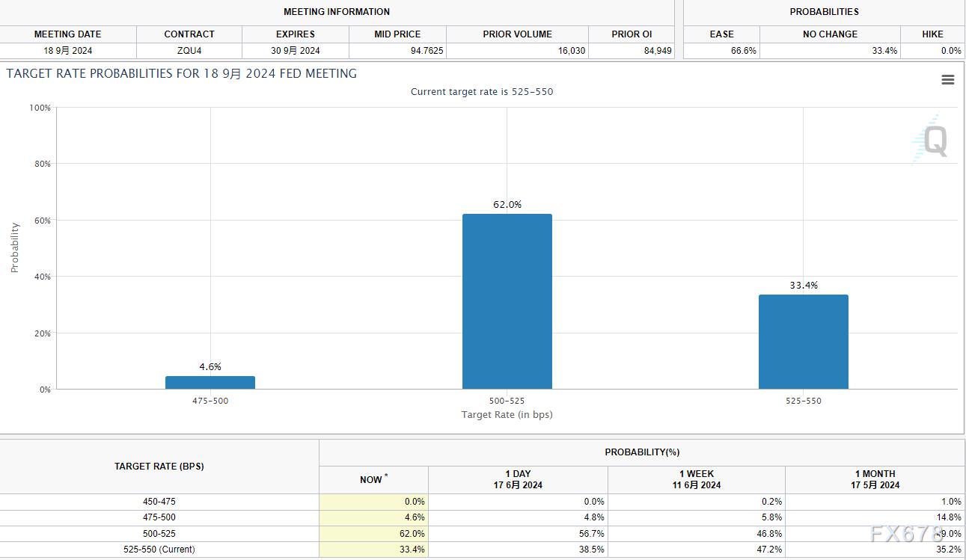
Task: Click the small 4.6% bar for 475-500
Action: tap(210, 382)
